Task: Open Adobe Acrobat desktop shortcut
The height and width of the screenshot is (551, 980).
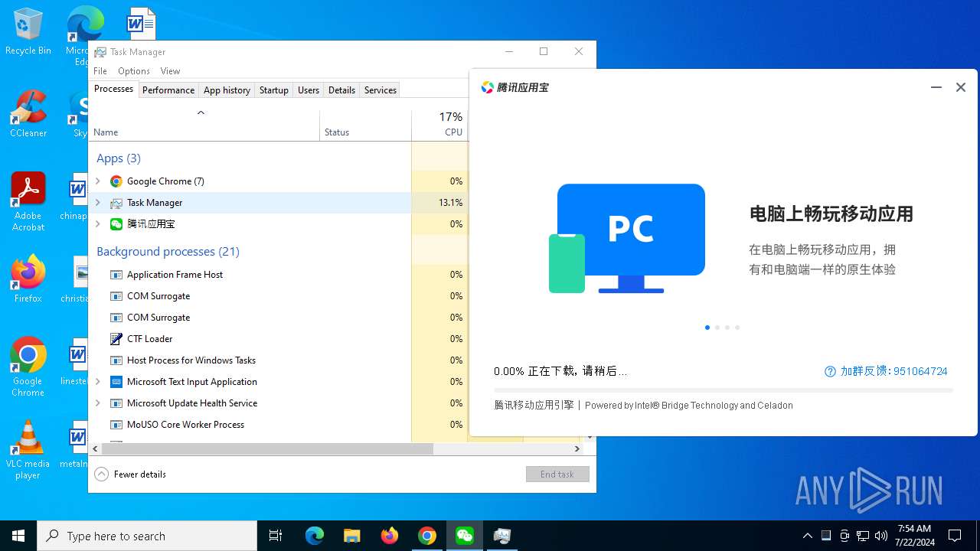Action: tap(28, 201)
